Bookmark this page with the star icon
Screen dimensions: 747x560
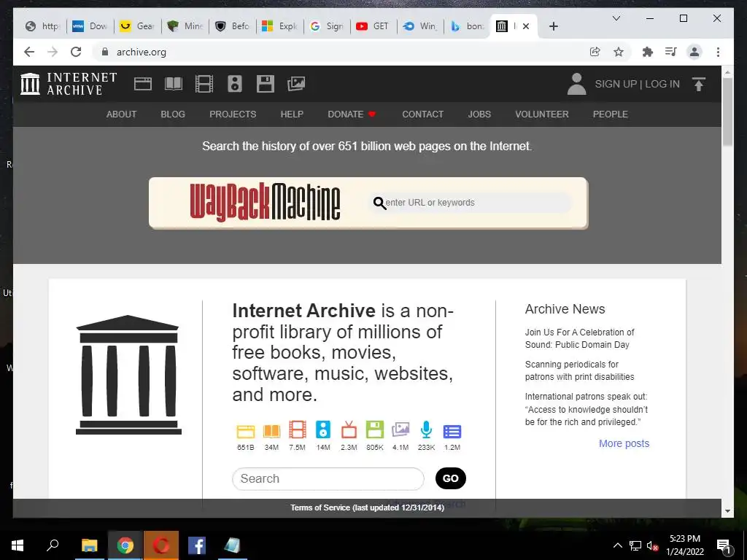pos(619,52)
